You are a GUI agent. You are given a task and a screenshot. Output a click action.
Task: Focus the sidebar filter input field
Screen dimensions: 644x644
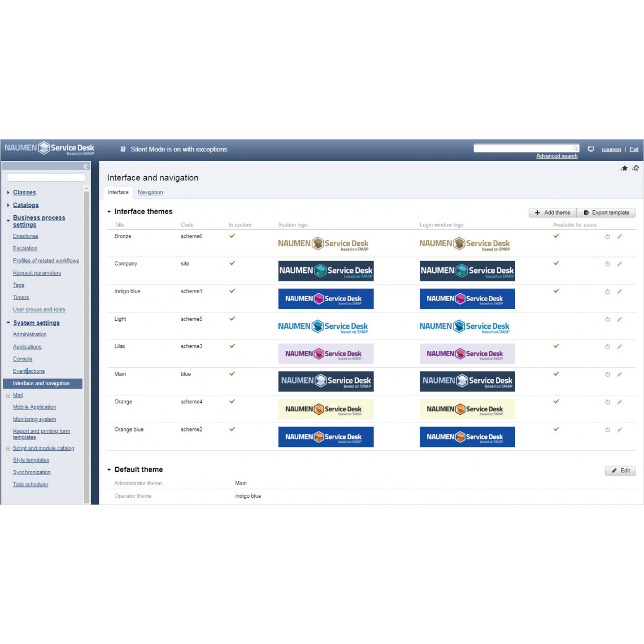click(46, 177)
